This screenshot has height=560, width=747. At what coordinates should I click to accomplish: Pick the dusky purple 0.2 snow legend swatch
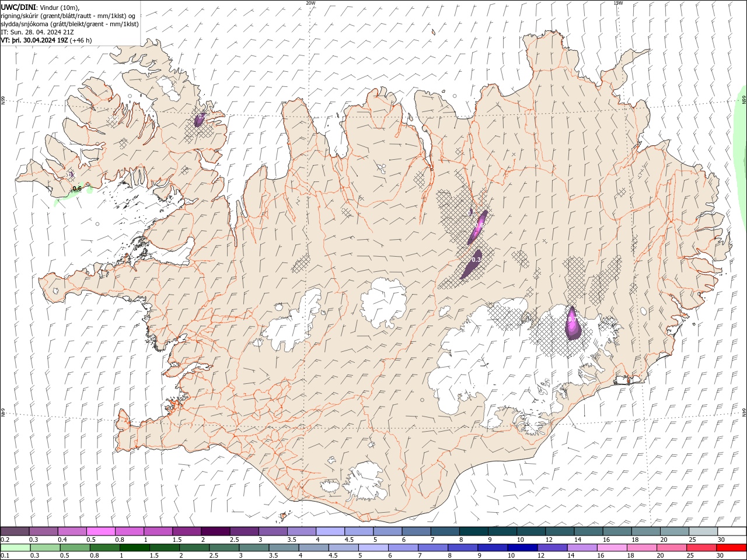point(15,531)
